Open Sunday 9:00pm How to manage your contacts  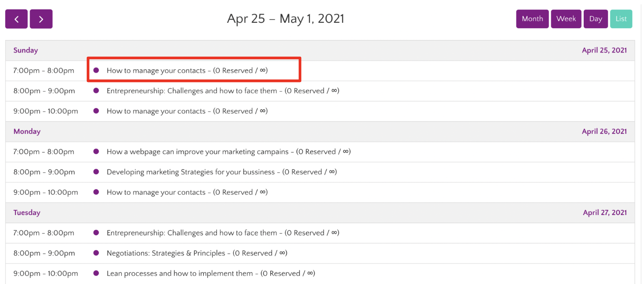tap(187, 111)
